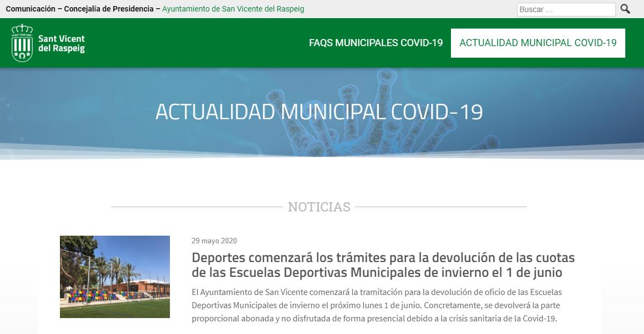Viewport: 644px width, 334px height.
Task: Click the Sant Vicent del Raspeig logo
Action: 48,43
